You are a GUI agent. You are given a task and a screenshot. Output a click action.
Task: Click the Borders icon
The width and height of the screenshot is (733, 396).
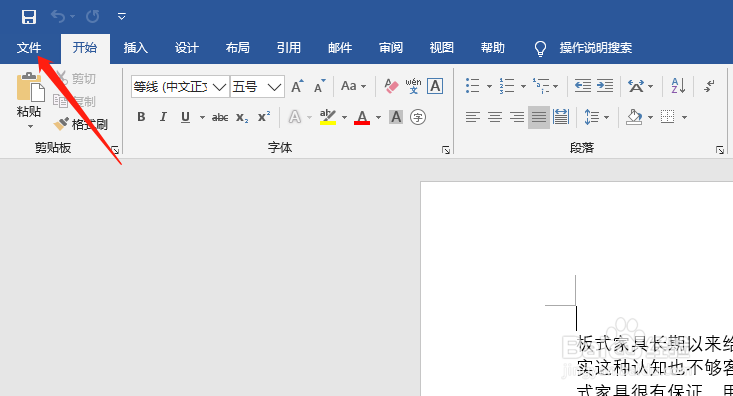click(x=668, y=117)
